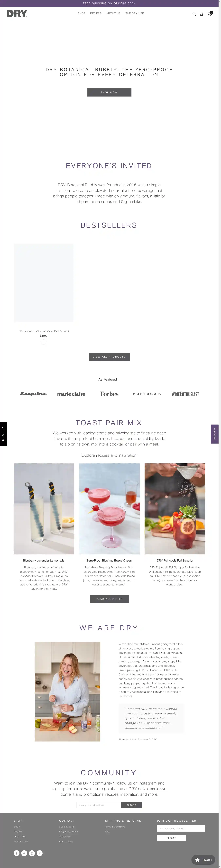Open the search magnifier icon in the header

pyautogui.click(x=194, y=14)
